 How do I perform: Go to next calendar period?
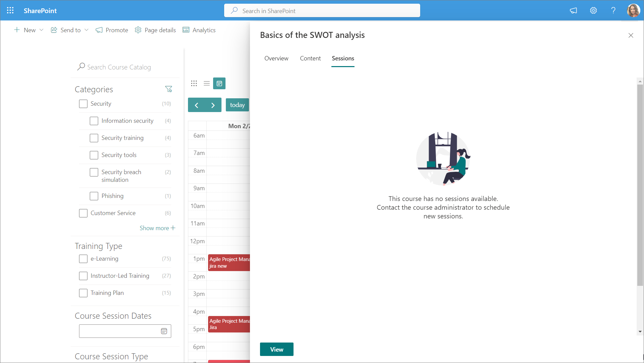tap(213, 105)
